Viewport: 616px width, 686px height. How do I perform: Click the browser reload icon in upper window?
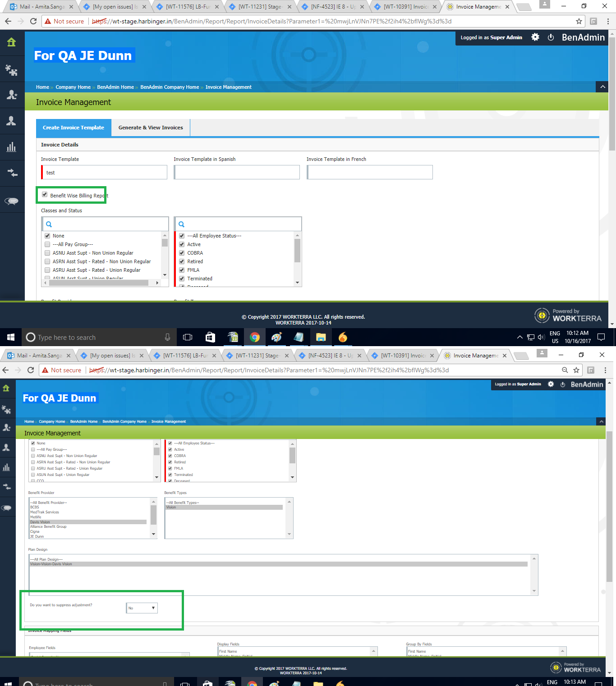[33, 21]
